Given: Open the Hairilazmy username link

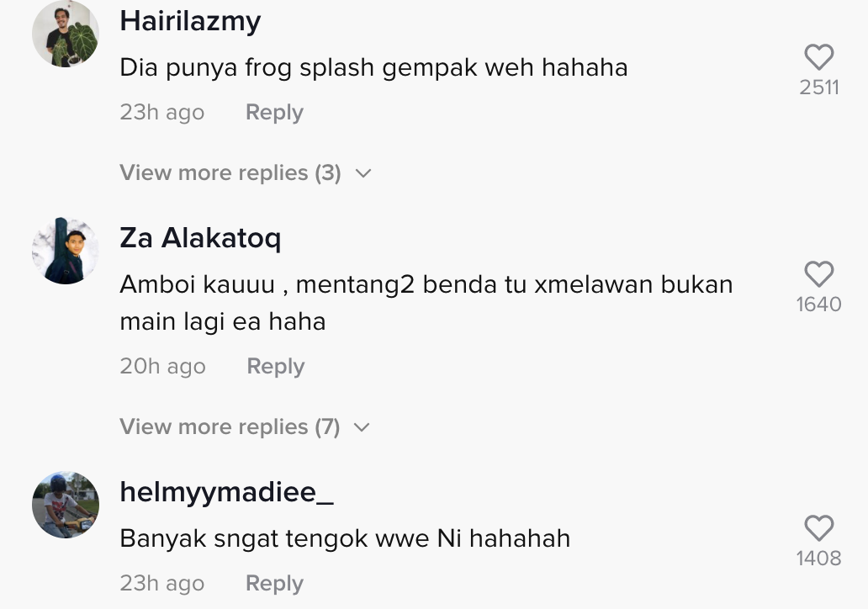Looking at the screenshot, I should tap(190, 22).
